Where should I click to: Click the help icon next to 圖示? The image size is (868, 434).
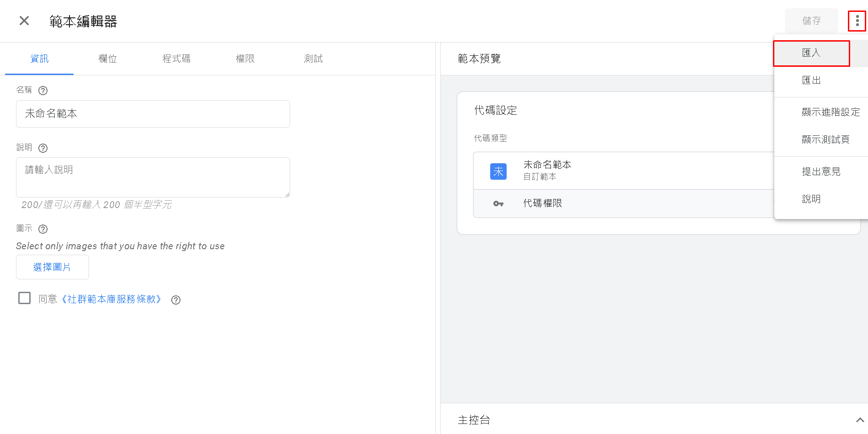coord(43,229)
